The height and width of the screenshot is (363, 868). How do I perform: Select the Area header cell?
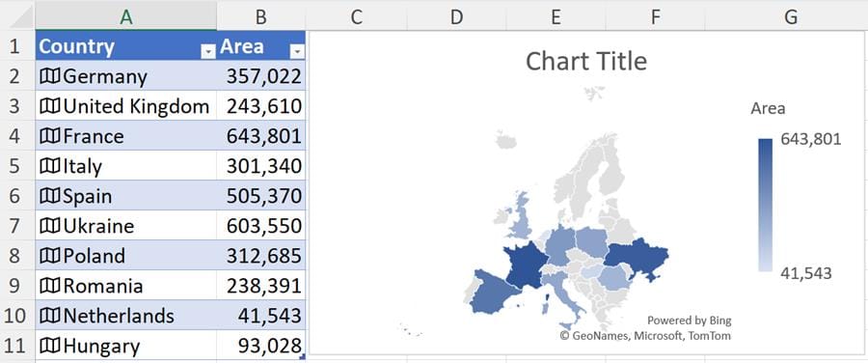pyautogui.click(x=260, y=46)
